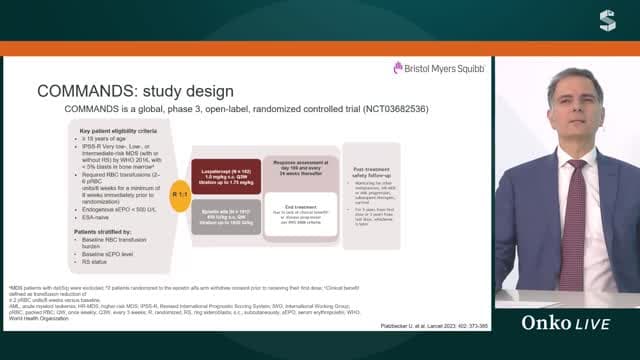
Task: Select the dark red Luspatercept arm box
Action: (226, 176)
